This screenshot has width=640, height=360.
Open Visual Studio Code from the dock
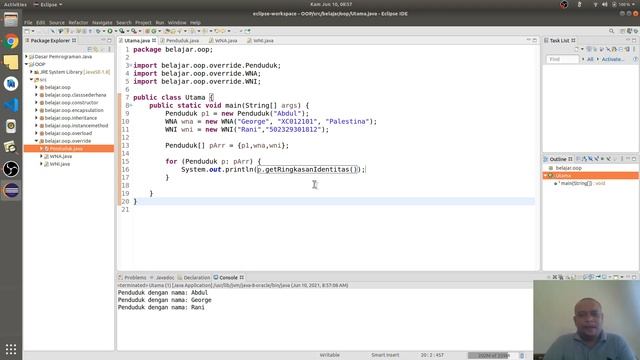[x=11, y=105]
